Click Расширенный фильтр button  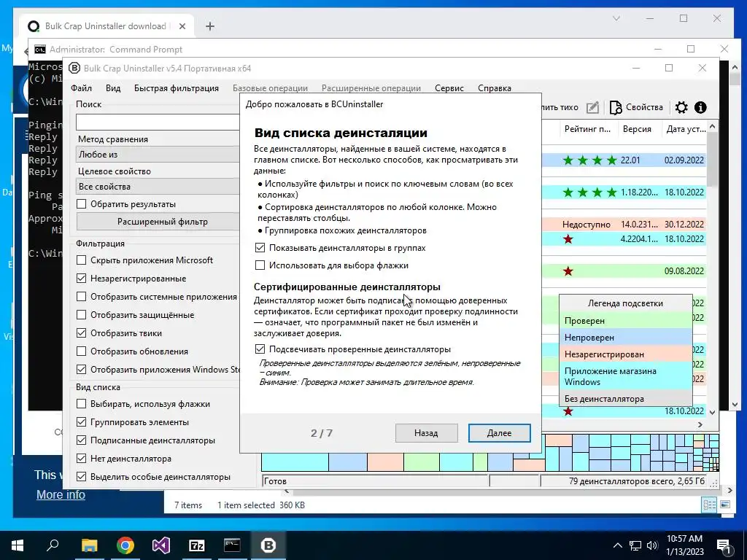click(158, 222)
